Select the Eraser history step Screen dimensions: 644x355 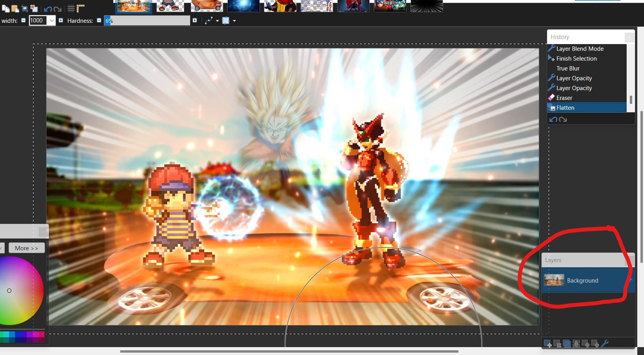pyautogui.click(x=587, y=98)
